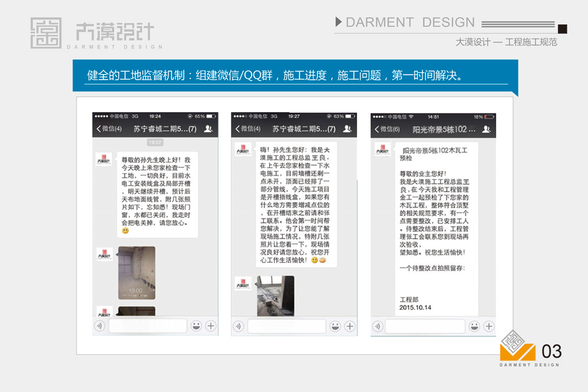Viewport: 588px width, 392px height.
Task: Open group members icon in 阳光帝景 chat
Action: (486, 129)
